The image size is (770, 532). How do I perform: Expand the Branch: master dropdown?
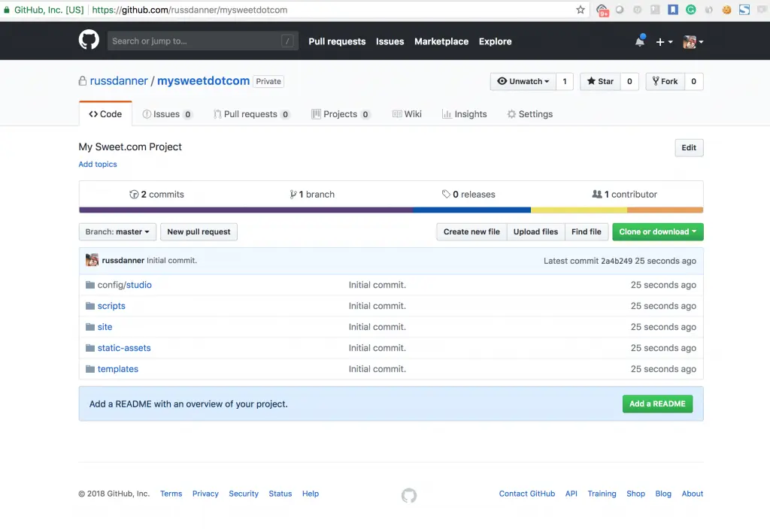pos(117,232)
